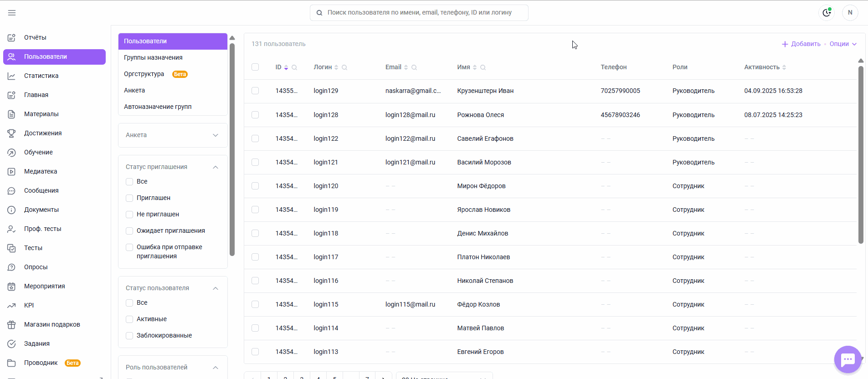The height and width of the screenshot is (379, 868).
Task: Toggle the dark theme moon icon
Action: pyautogui.click(x=827, y=13)
